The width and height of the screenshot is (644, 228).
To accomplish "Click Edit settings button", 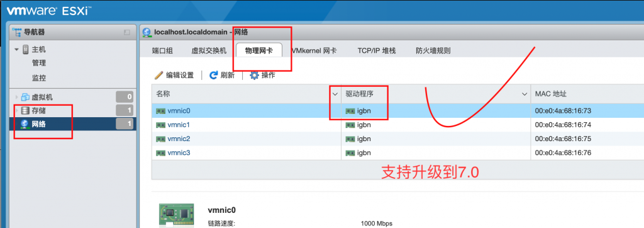I will click(x=174, y=76).
